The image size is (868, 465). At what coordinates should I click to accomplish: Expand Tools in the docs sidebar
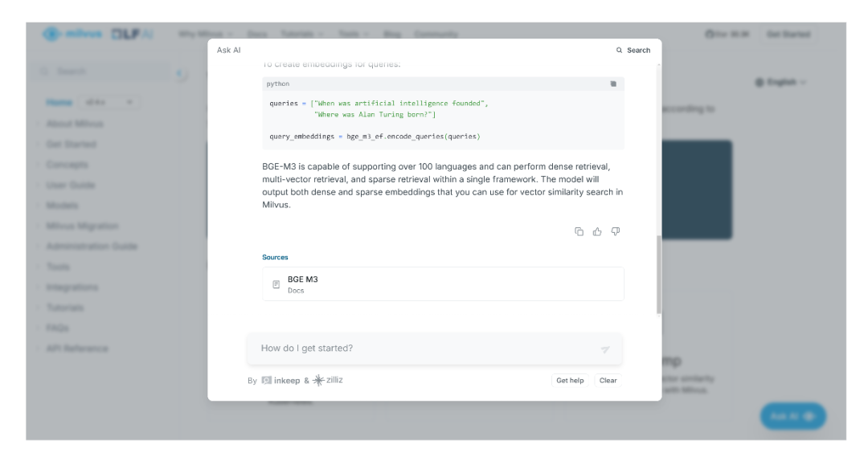(x=58, y=267)
